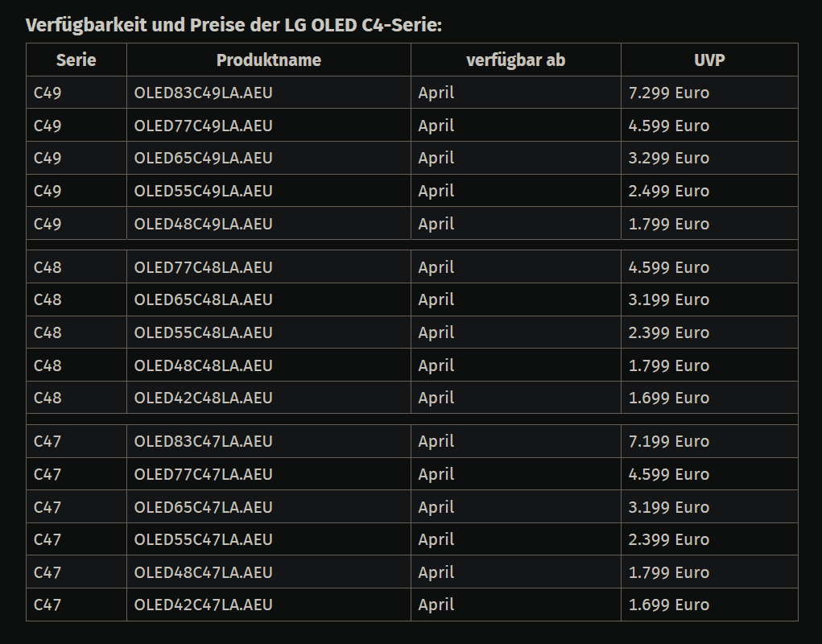Select the OLED48C49LA.AEU product cell
This screenshot has height=644, width=822.
pyautogui.click(x=204, y=224)
